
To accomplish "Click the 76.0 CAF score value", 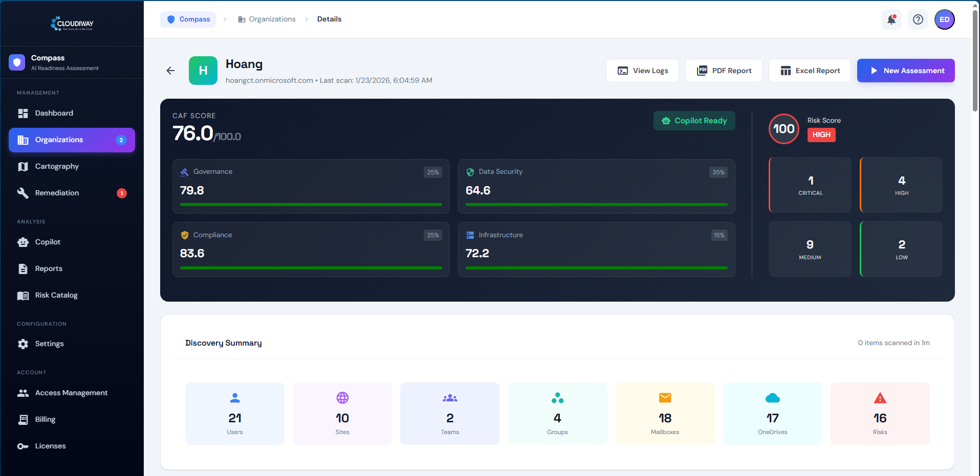I will tap(193, 133).
